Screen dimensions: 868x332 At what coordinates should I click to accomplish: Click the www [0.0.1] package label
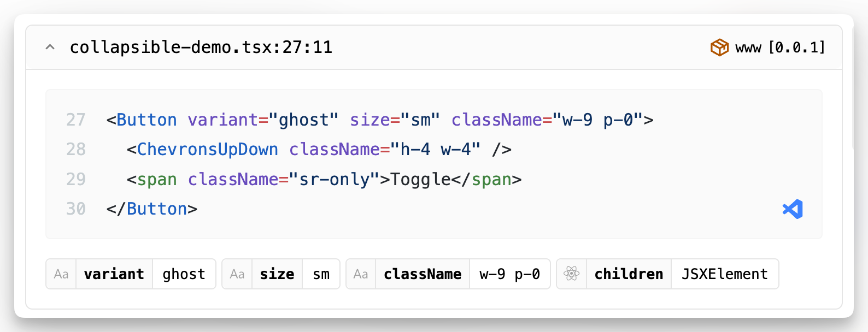coord(780,48)
